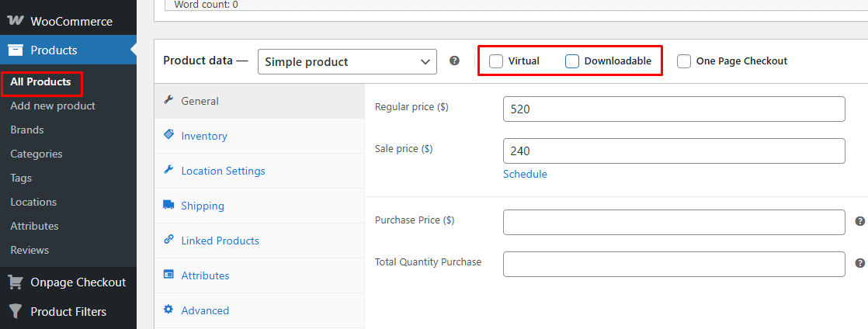Screen dimensions: 868x329
Task: Click the Location Settings wrench icon
Action: pos(168,170)
